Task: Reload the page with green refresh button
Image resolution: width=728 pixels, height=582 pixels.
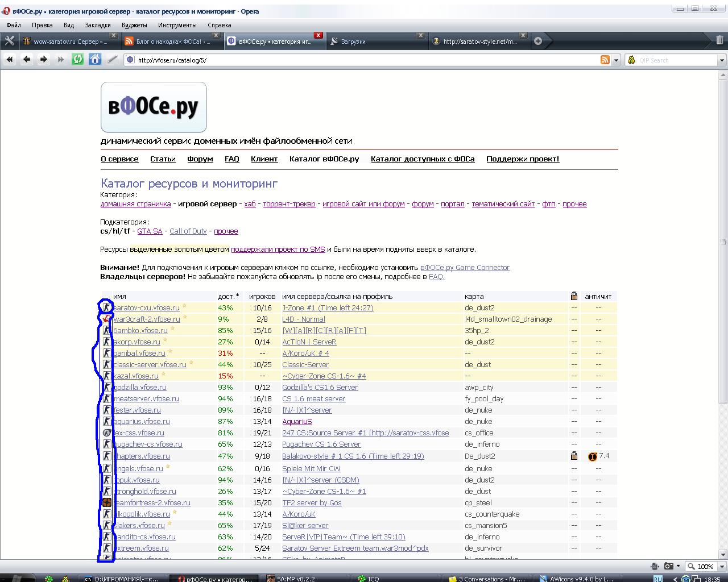Action: coord(77,60)
